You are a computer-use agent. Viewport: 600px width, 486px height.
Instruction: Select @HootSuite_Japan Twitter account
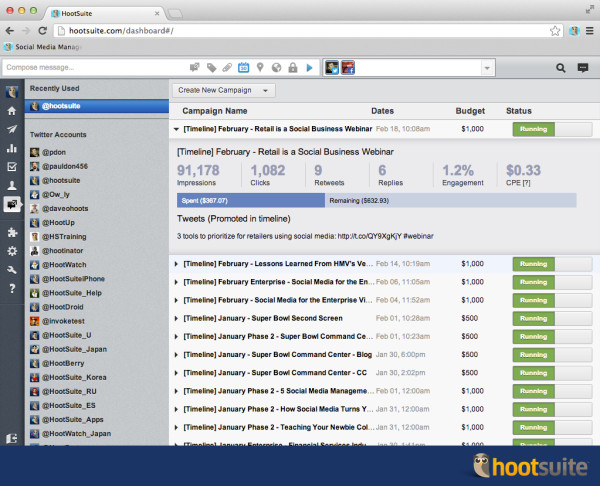68,349
